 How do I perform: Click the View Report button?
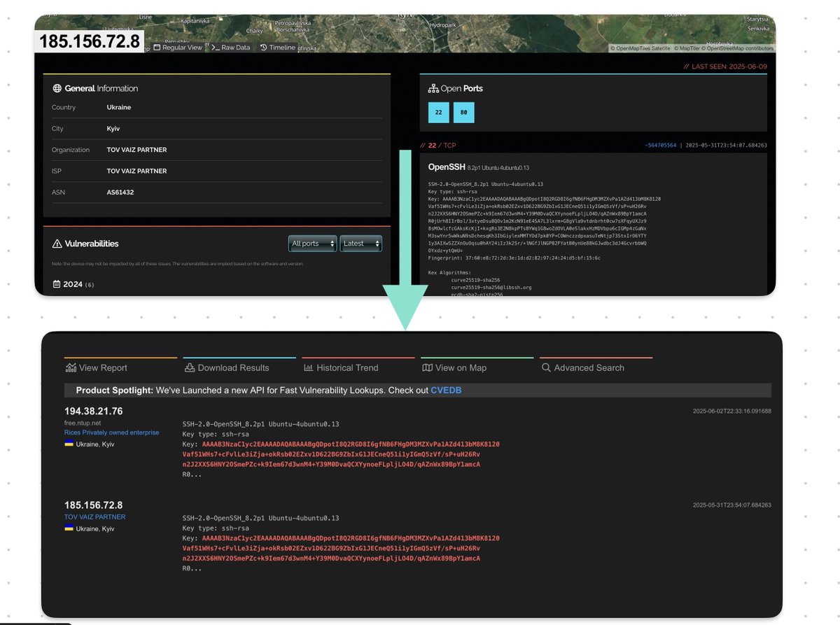(x=96, y=367)
